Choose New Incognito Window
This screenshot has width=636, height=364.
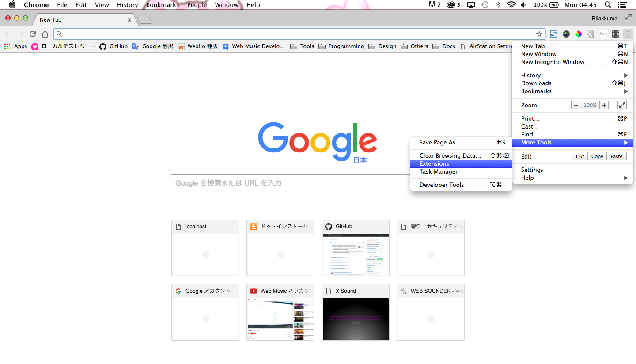(572, 62)
